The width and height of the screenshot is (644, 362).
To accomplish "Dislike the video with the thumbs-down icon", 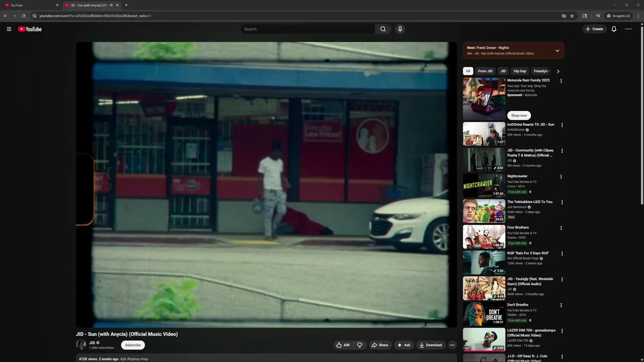I will (360, 345).
